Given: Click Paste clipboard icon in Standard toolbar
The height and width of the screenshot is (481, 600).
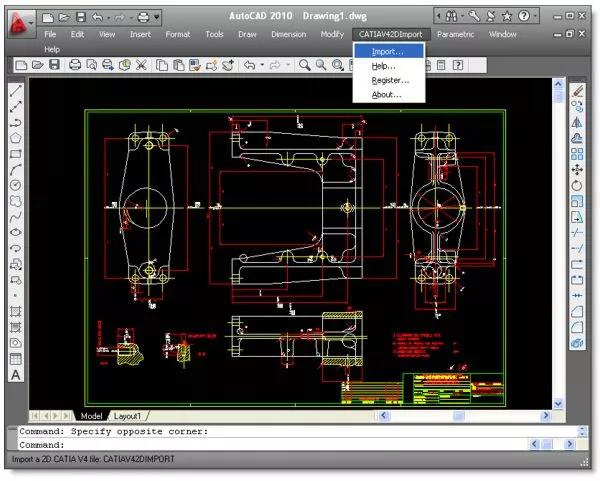Looking at the screenshot, I should (179, 65).
